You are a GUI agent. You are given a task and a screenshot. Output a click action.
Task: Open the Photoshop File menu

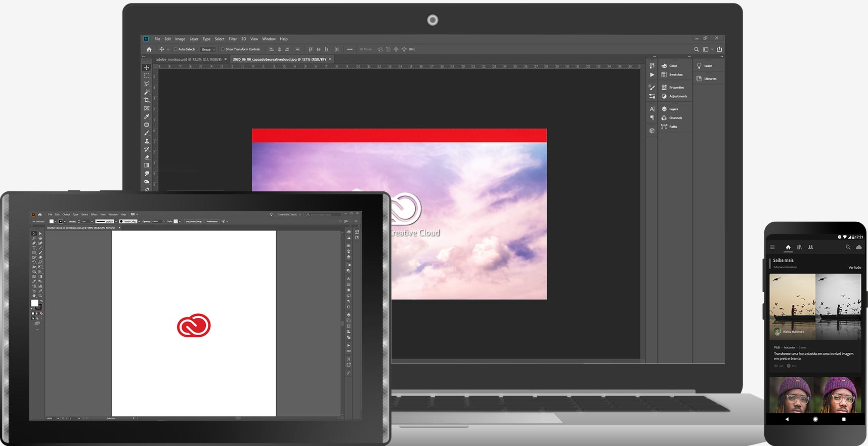pos(157,39)
